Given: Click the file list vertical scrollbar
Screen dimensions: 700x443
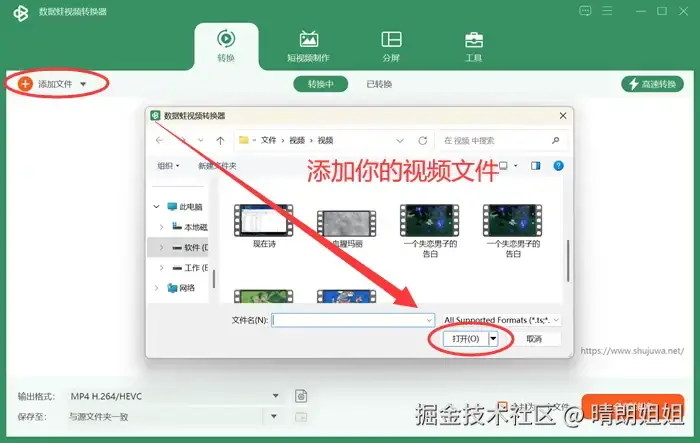Looking at the screenshot, I should coord(568,261).
